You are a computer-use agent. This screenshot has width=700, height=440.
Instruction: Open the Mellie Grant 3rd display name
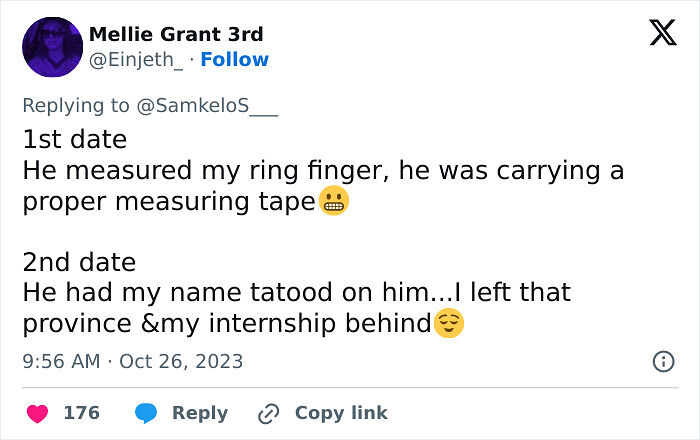click(176, 34)
